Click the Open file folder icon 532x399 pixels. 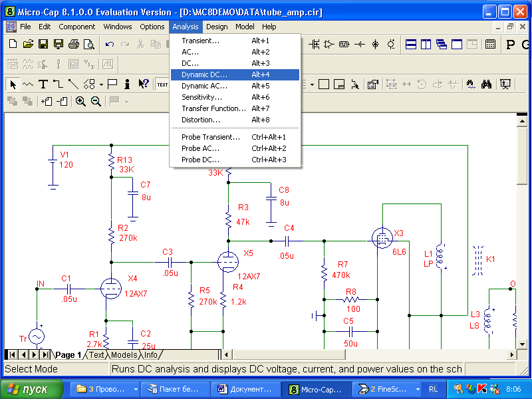coord(27,45)
